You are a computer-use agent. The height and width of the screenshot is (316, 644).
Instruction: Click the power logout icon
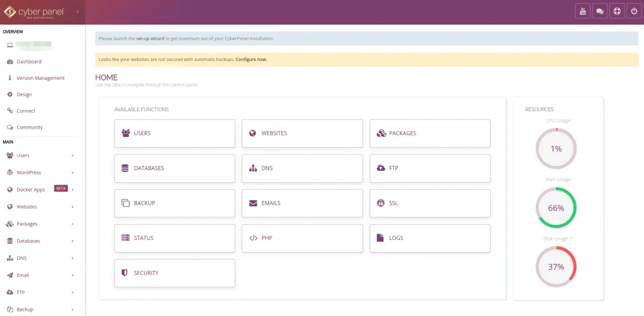(x=634, y=11)
